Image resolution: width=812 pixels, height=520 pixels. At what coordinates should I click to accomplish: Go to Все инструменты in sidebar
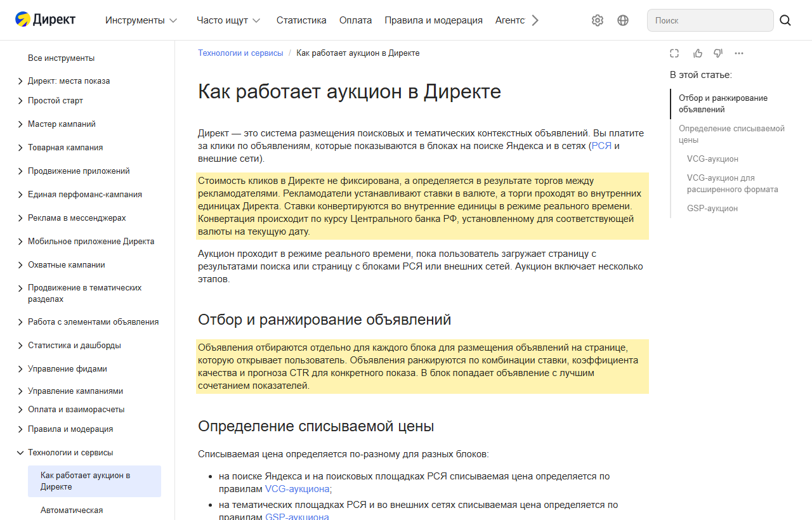(61, 58)
